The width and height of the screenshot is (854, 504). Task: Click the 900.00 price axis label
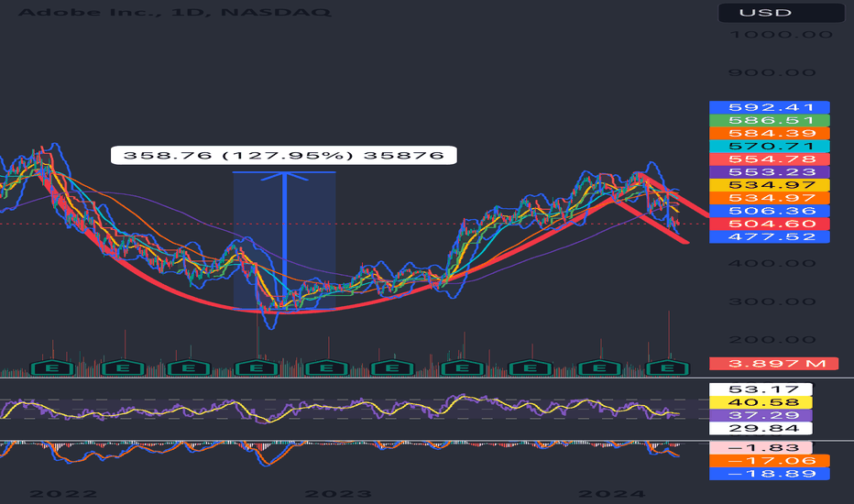pos(772,72)
